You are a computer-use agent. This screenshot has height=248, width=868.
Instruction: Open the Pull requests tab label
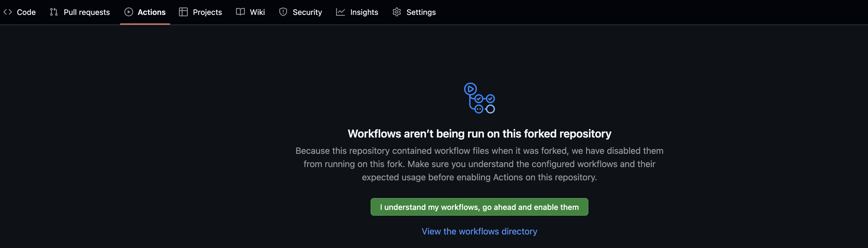coord(87,12)
